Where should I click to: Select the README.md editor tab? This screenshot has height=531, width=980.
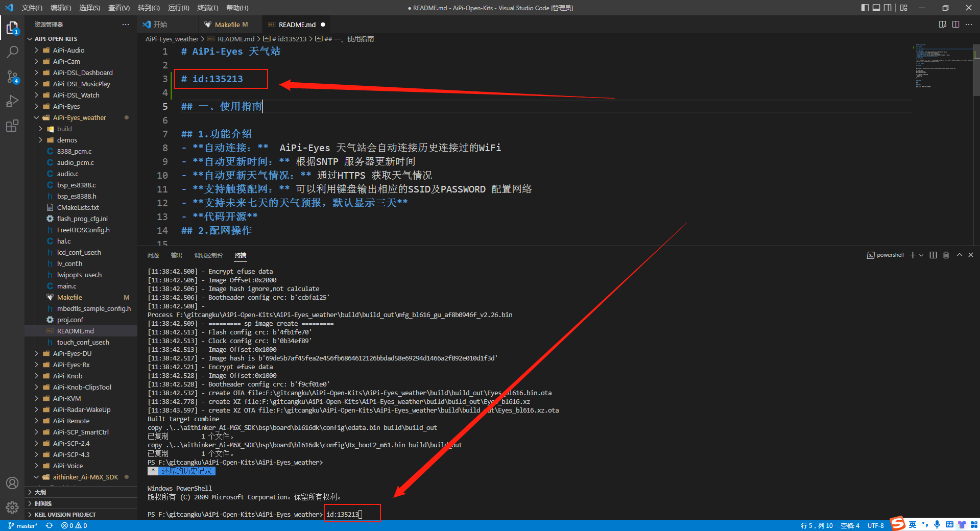(297, 25)
